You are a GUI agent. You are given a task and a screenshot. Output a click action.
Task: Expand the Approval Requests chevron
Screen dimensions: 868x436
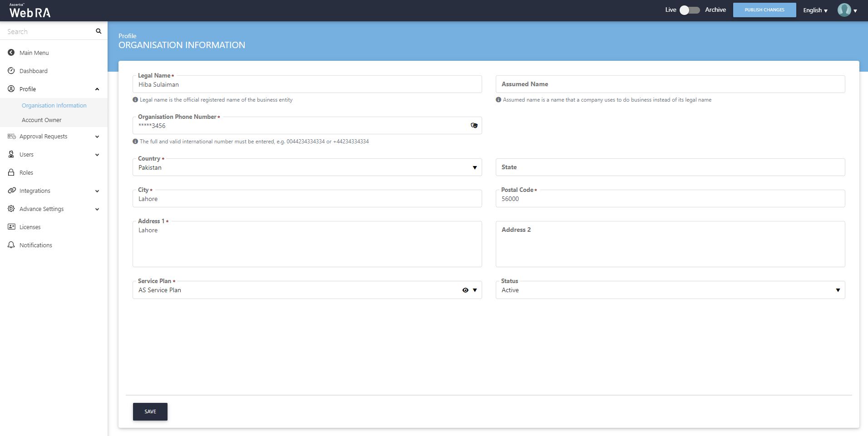(x=97, y=137)
